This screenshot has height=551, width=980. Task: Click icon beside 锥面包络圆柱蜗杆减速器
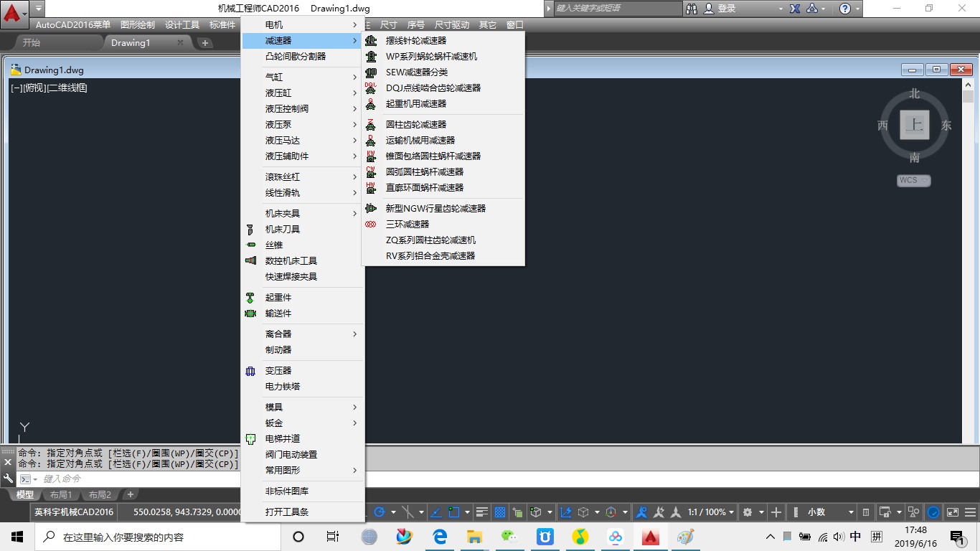371,156
